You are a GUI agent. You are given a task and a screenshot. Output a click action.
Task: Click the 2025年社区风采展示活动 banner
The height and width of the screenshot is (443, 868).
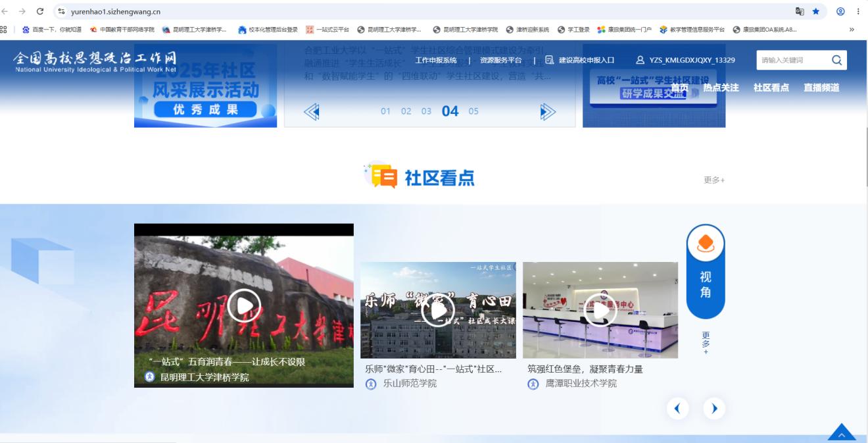(205, 86)
